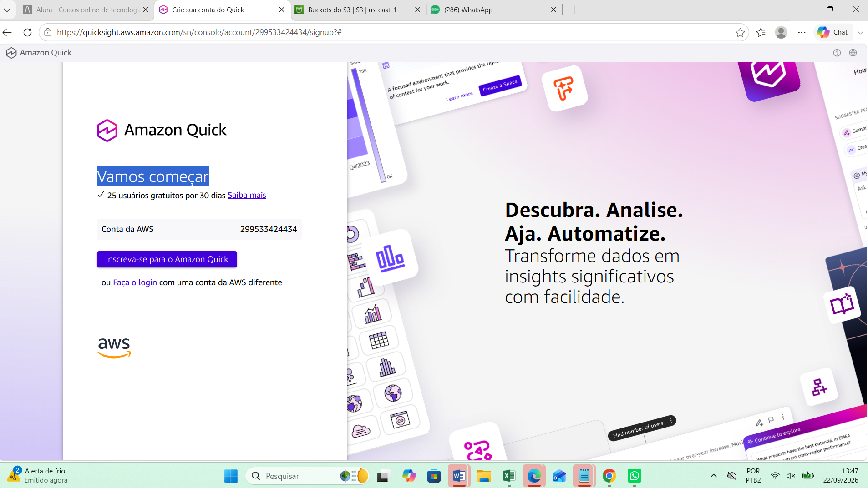Open the POR PTB2 language indicator
The height and width of the screenshot is (488, 868).
click(x=753, y=476)
